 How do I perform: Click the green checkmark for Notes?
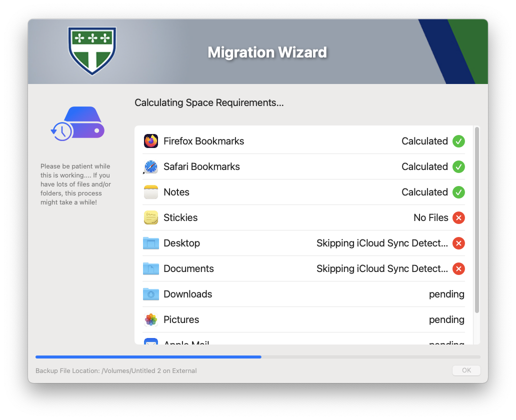pos(458,192)
